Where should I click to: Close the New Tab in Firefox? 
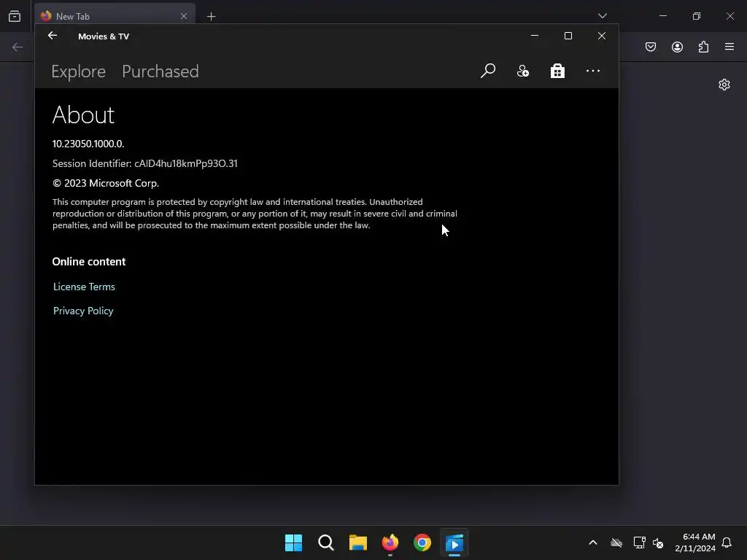tap(184, 16)
